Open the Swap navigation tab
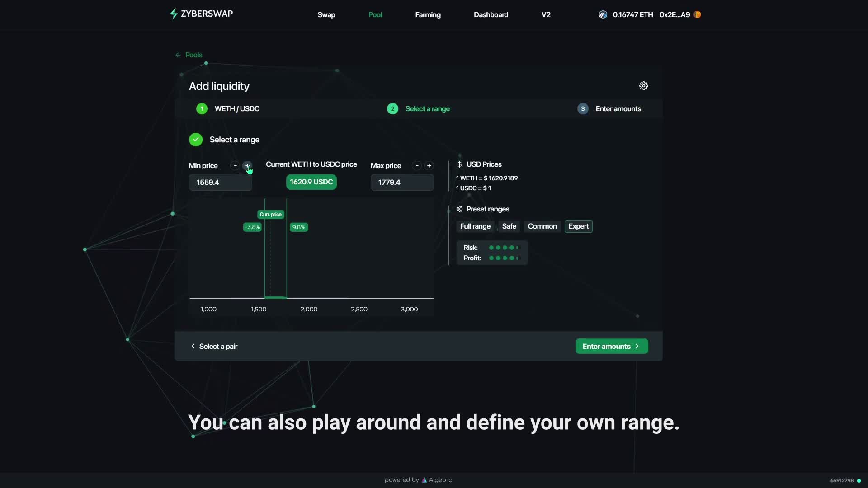868x488 pixels. point(326,15)
